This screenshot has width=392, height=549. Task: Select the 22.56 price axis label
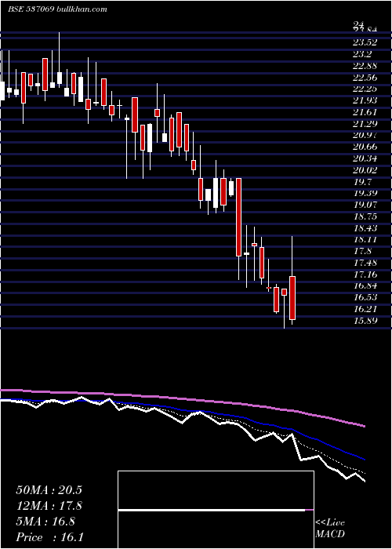click(x=365, y=77)
